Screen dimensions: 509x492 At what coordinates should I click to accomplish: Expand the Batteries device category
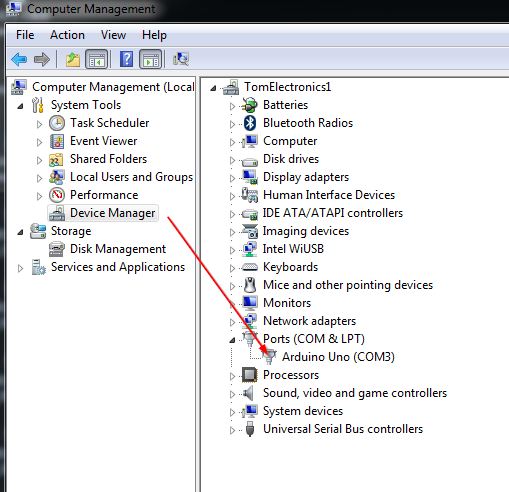[x=232, y=106]
